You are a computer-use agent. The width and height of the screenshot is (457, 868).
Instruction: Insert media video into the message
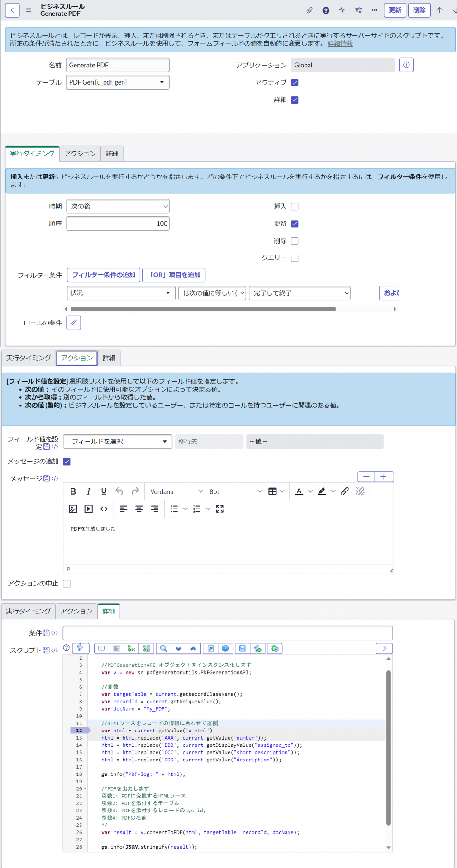tap(89, 509)
